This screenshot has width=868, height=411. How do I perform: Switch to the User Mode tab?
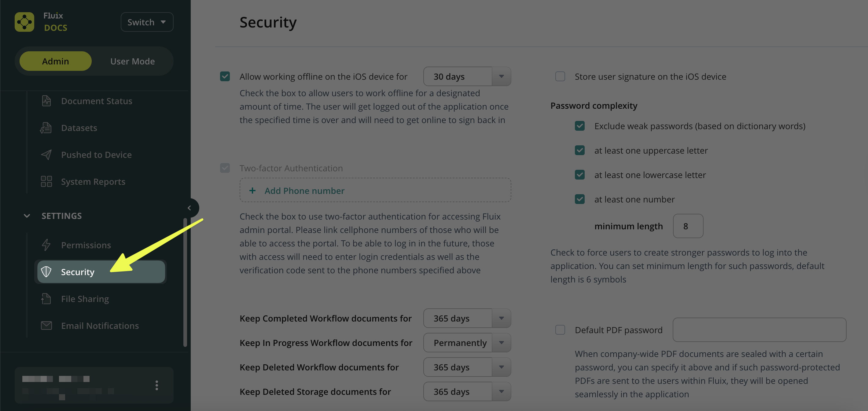point(132,61)
